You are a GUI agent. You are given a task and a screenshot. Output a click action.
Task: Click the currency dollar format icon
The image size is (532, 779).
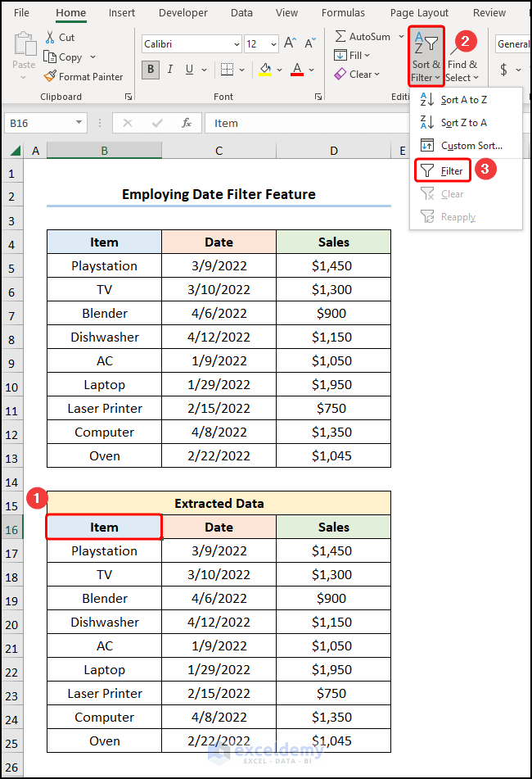click(503, 70)
